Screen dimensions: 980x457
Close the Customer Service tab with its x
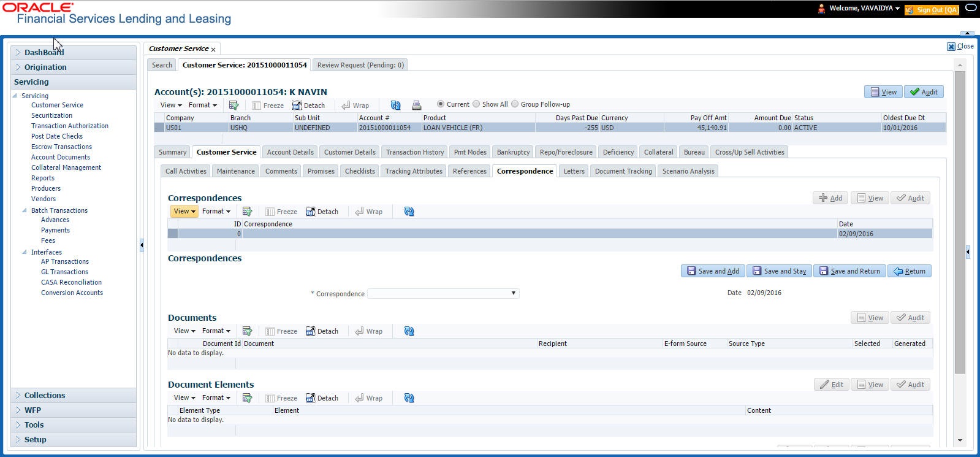pos(213,49)
